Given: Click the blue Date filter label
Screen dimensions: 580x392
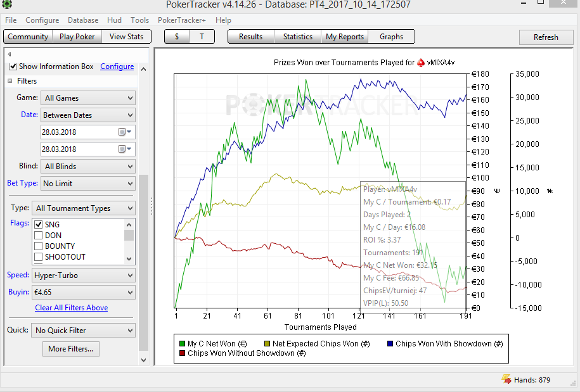Looking at the screenshot, I should [29, 115].
